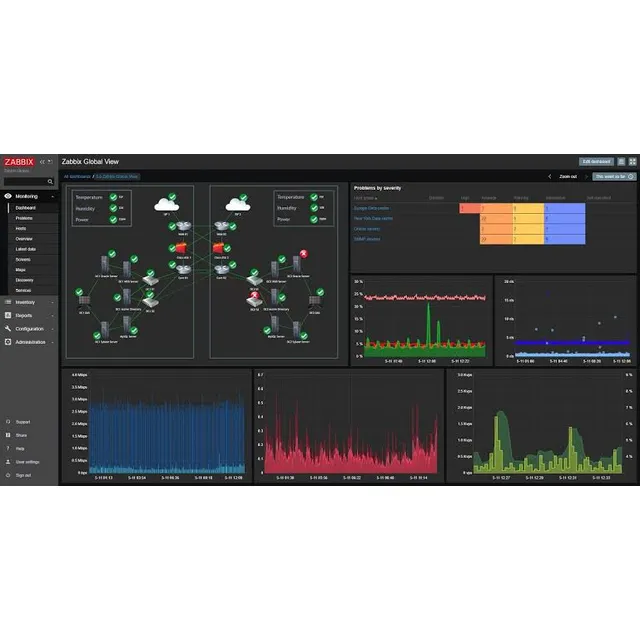640x640 pixels.
Task: Go to next time period arrow
Action: pos(587,177)
